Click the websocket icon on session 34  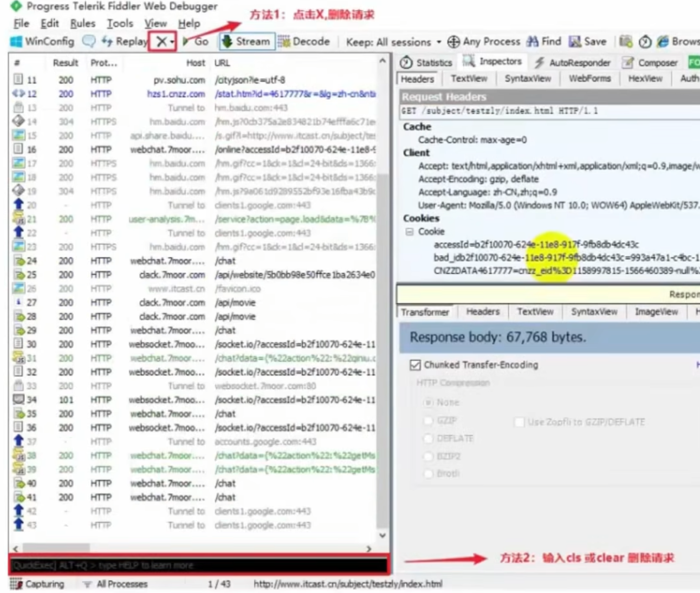click(18, 400)
